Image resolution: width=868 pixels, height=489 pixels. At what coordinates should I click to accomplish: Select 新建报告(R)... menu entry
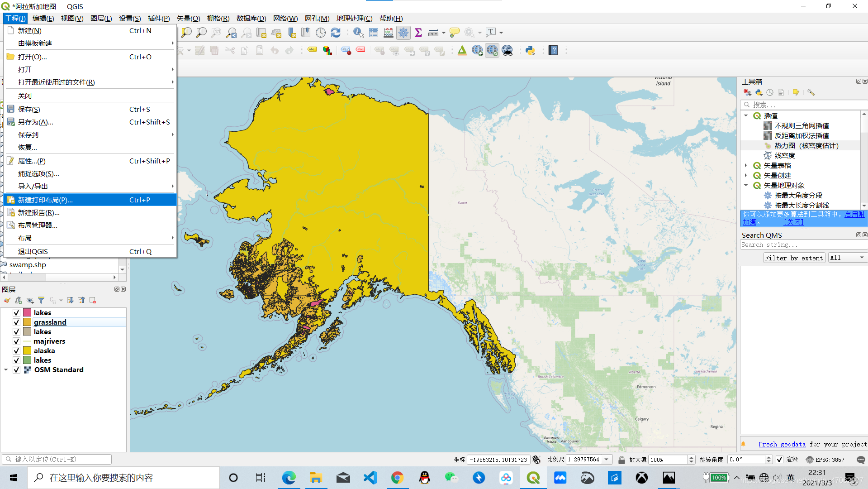pyautogui.click(x=90, y=212)
